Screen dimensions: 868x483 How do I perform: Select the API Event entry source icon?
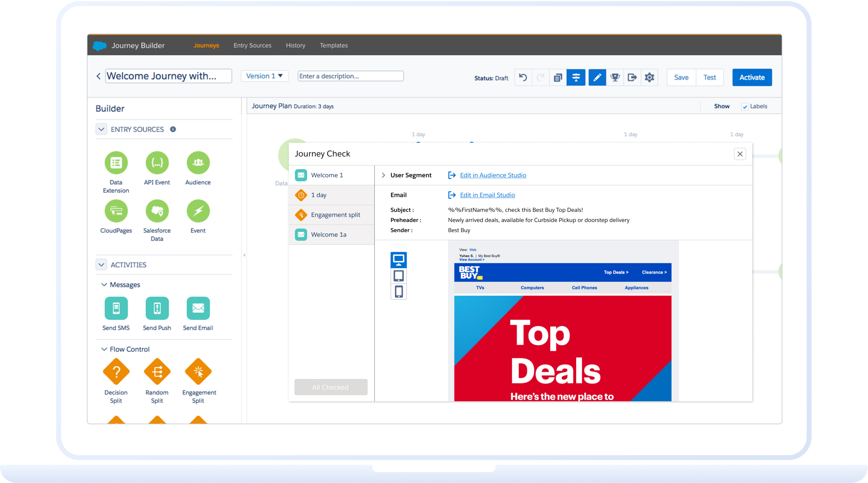157,163
